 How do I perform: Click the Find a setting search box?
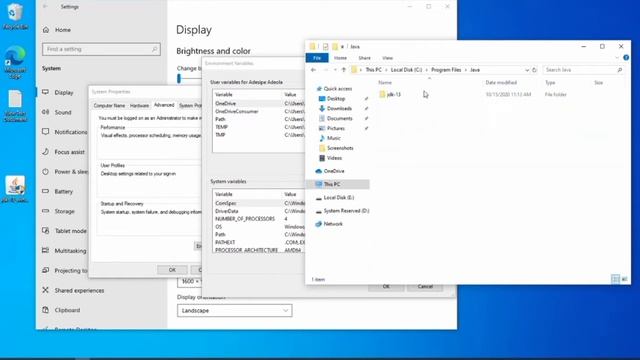(x=101, y=49)
